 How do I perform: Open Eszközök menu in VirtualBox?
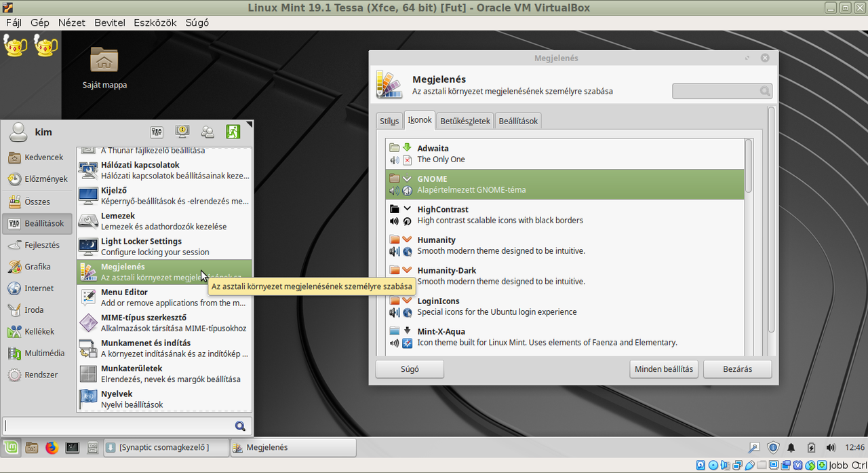pos(155,22)
